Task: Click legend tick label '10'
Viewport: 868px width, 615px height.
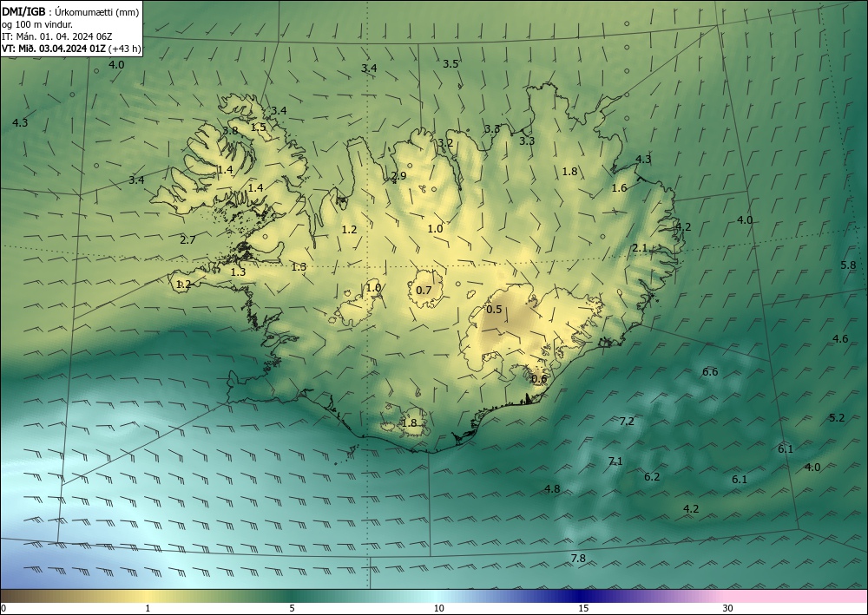Action: tap(439, 609)
